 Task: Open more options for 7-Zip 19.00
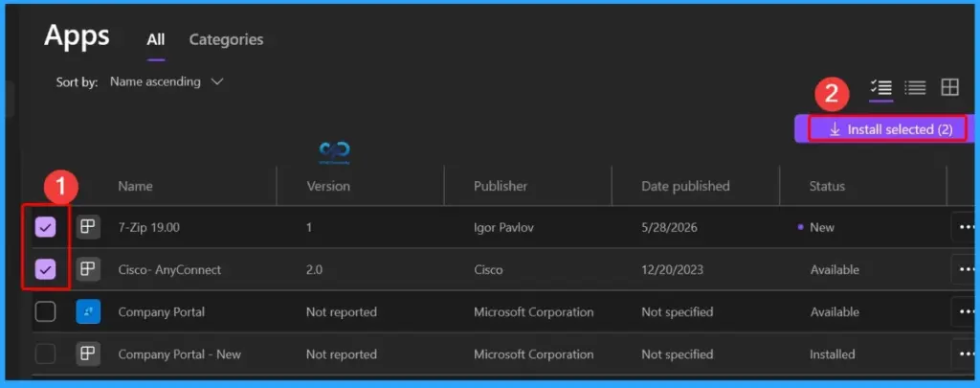966,228
